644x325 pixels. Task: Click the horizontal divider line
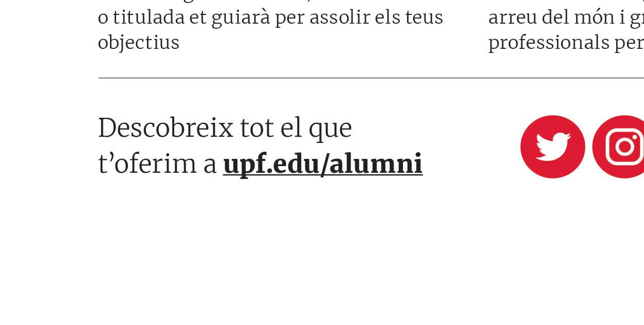(x=371, y=78)
